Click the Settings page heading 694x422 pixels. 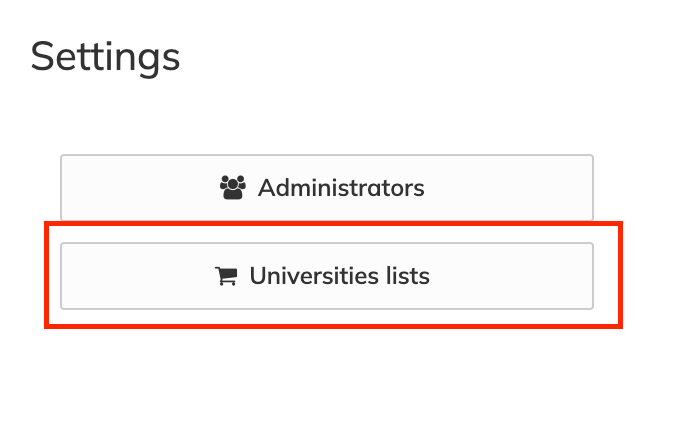(x=105, y=56)
